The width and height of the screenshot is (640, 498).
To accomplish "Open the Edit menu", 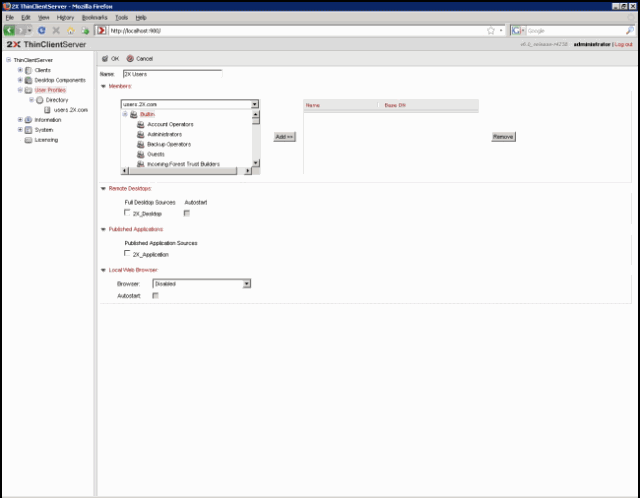I will click(26, 18).
